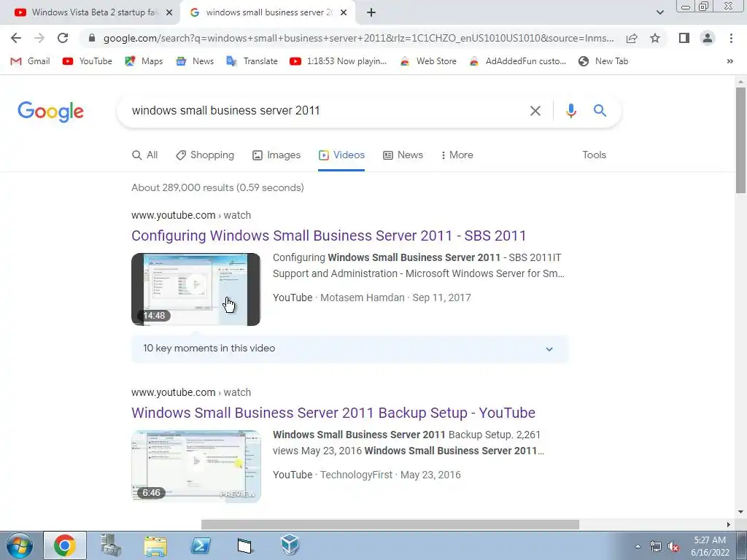Open Configuring Windows Small Business Server 2011 link
The image size is (747, 560).
coord(329,236)
